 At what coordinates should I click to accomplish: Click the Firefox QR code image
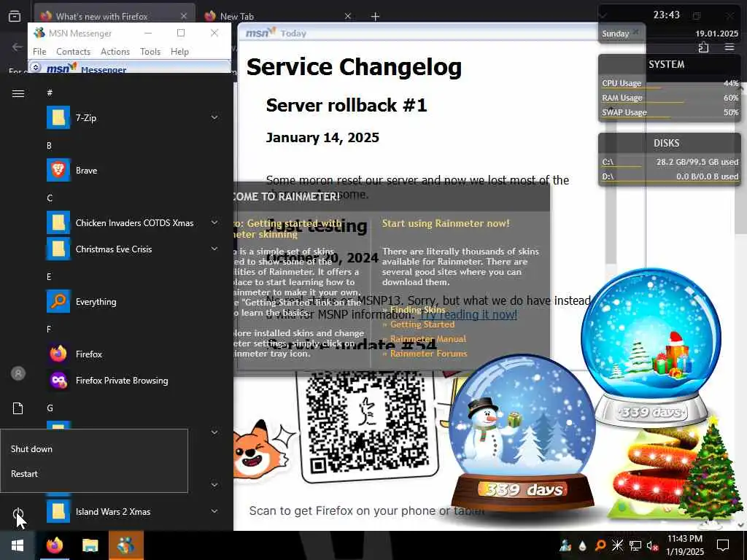click(x=367, y=424)
